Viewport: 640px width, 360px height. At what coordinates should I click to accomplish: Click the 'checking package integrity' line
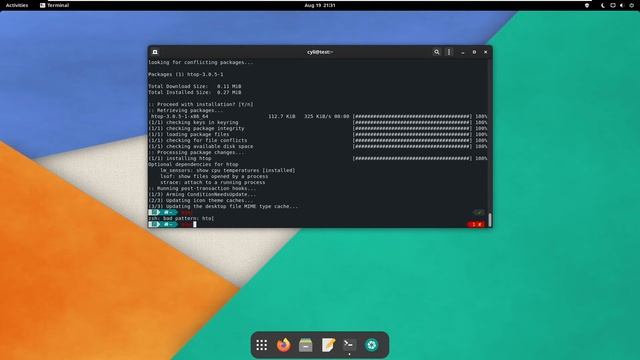[318, 128]
